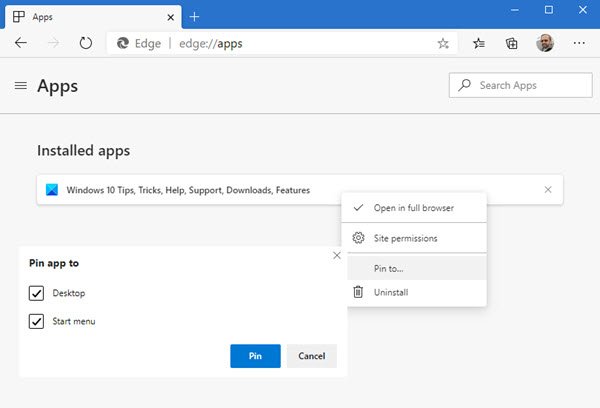Click the blue Pin button
The image size is (600, 408).
coord(255,356)
